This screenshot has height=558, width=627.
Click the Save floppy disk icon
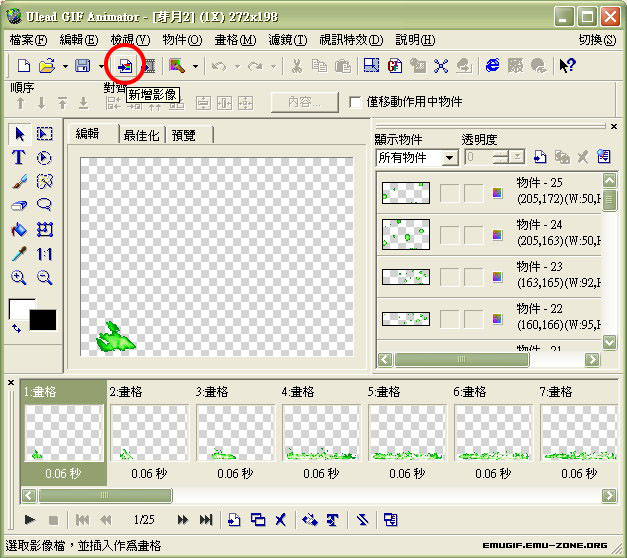click(x=83, y=66)
